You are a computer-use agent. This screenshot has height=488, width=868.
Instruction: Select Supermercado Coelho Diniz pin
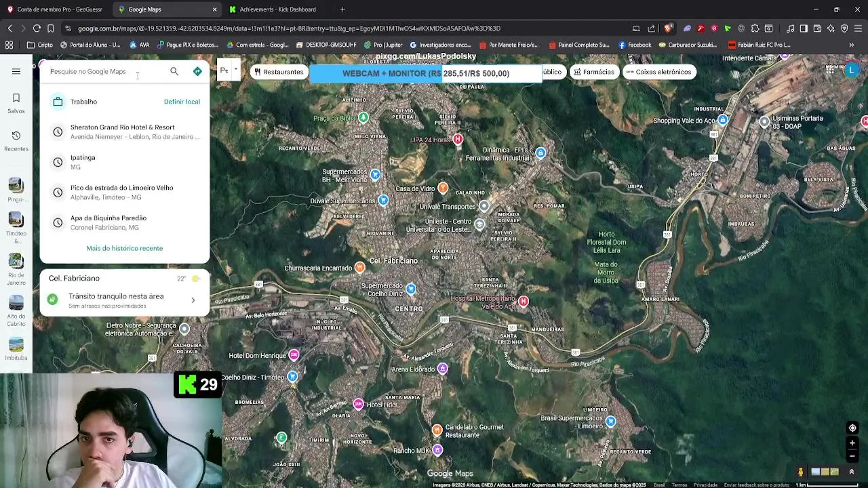410,289
